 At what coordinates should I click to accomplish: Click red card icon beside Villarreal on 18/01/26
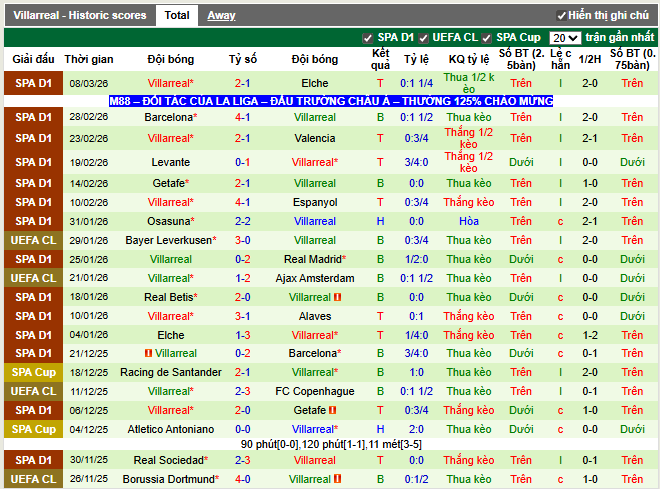click(x=338, y=297)
